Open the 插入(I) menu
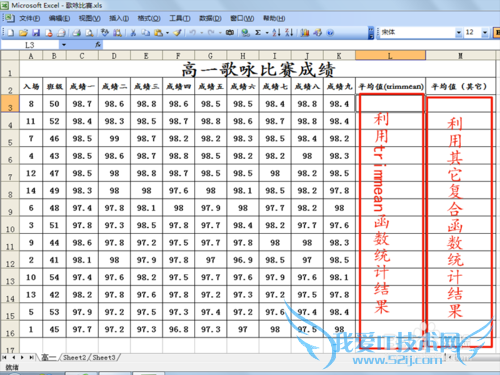 click(x=119, y=18)
